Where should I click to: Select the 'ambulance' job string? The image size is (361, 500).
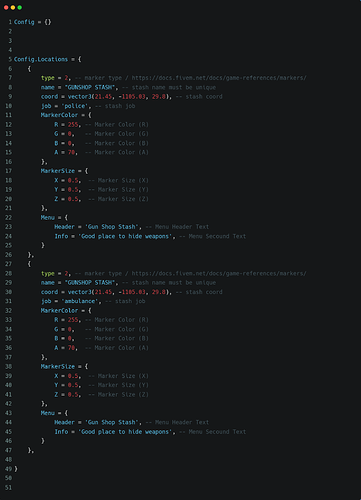[81, 301]
